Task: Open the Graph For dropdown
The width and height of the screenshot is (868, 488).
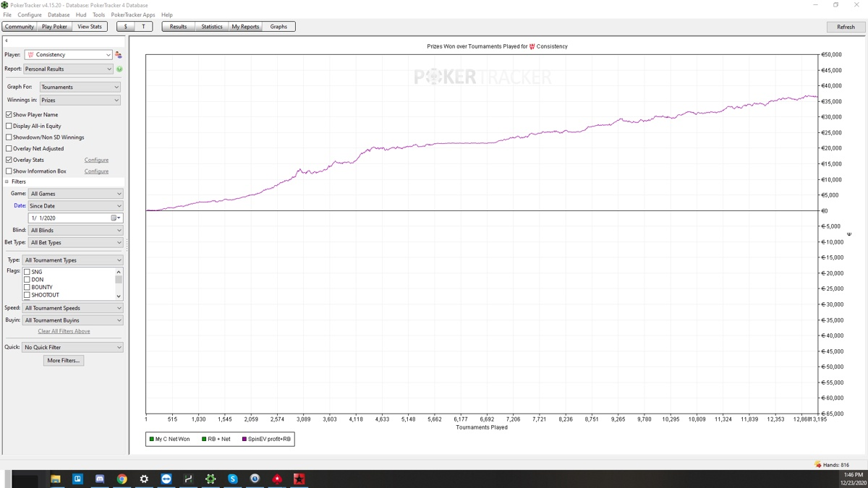Action: point(80,87)
